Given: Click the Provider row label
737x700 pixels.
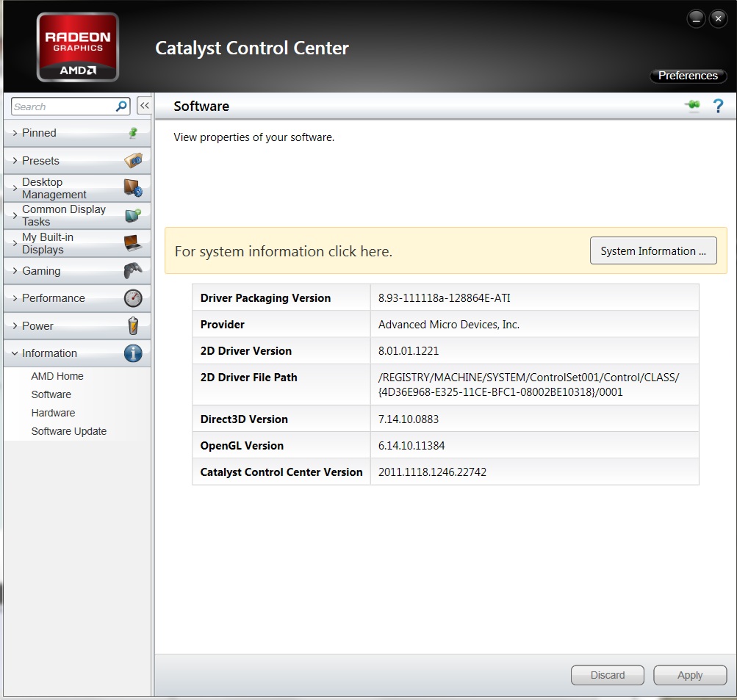Looking at the screenshot, I should tap(223, 324).
